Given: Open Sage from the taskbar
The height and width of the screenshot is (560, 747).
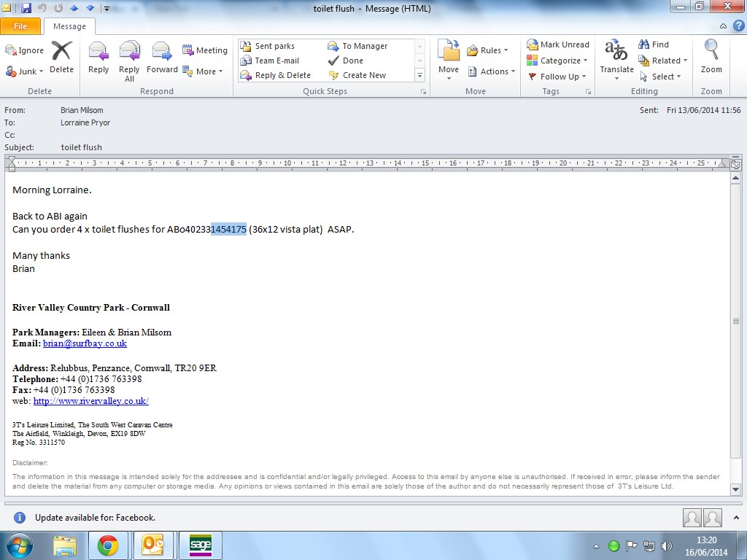Looking at the screenshot, I should click(x=200, y=545).
